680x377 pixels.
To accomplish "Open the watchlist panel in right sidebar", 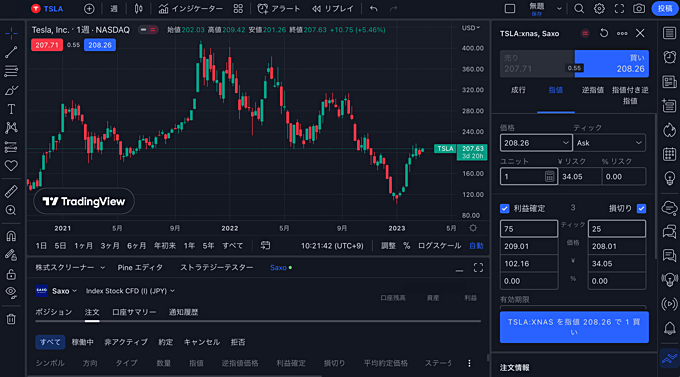I will click(x=670, y=33).
